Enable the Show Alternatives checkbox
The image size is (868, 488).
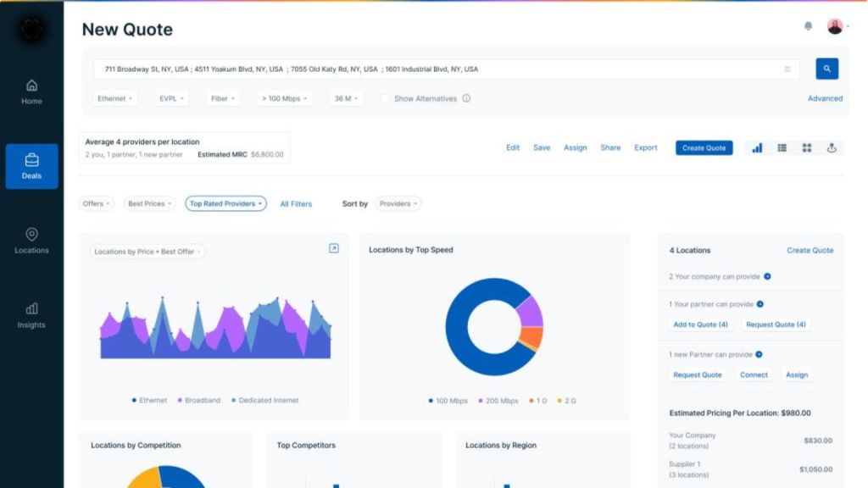pyautogui.click(x=385, y=98)
